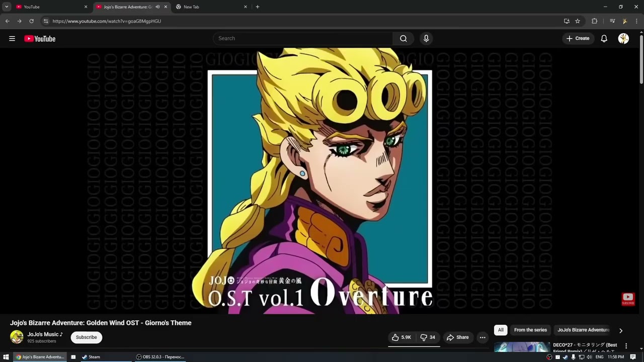The image size is (644, 362).
Task: Open more actions ellipsis under video
Action: [x=482, y=337]
